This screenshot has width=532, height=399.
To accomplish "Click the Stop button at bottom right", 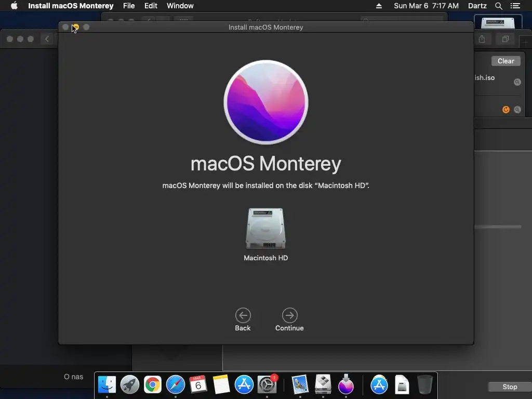I will 510,387.
